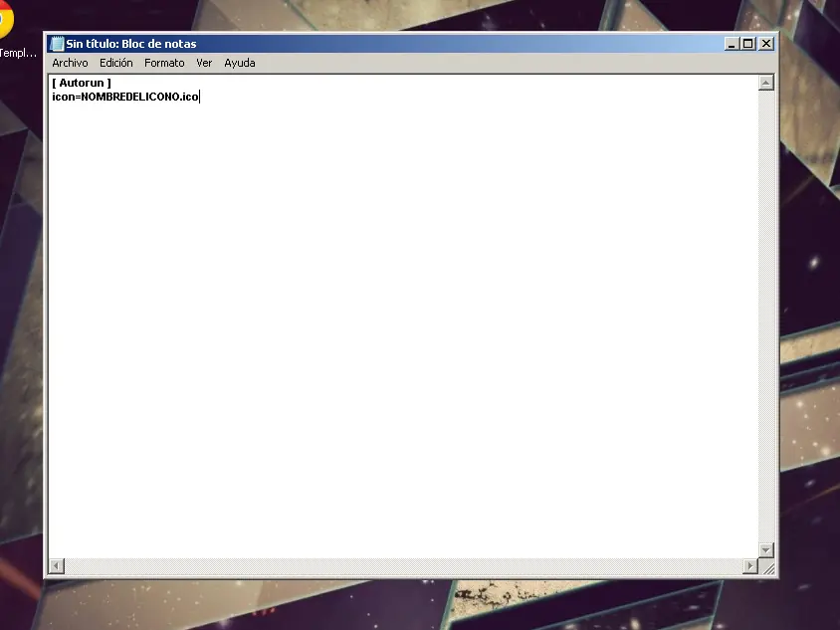Click the vertical scrollbar up arrow
This screenshot has height=630, width=840.
766,83
